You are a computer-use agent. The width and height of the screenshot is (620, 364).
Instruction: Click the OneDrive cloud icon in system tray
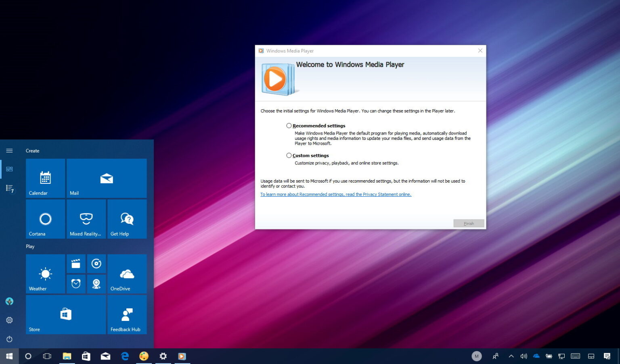pos(536,356)
